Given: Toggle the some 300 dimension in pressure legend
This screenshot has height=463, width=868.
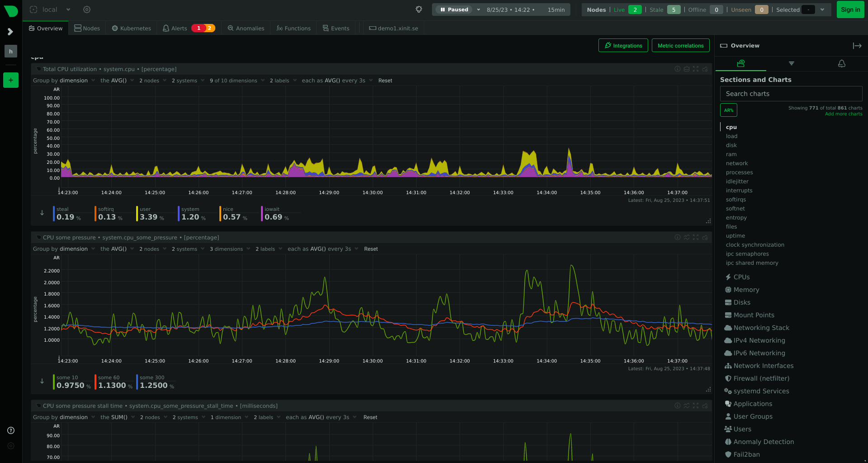Looking at the screenshot, I should pyautogui.click(x=156, y=382).
